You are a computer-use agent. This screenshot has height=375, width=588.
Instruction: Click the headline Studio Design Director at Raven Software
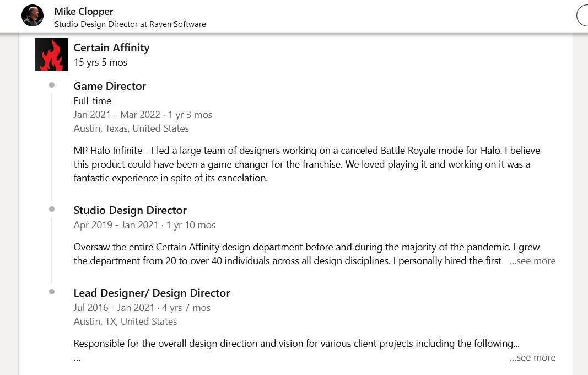click(130, 24)
